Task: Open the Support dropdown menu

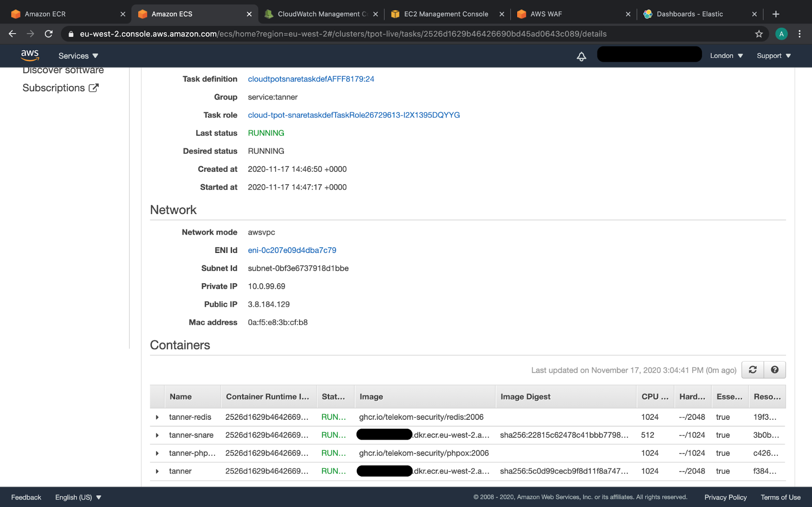Action: [x=774, y=56]
